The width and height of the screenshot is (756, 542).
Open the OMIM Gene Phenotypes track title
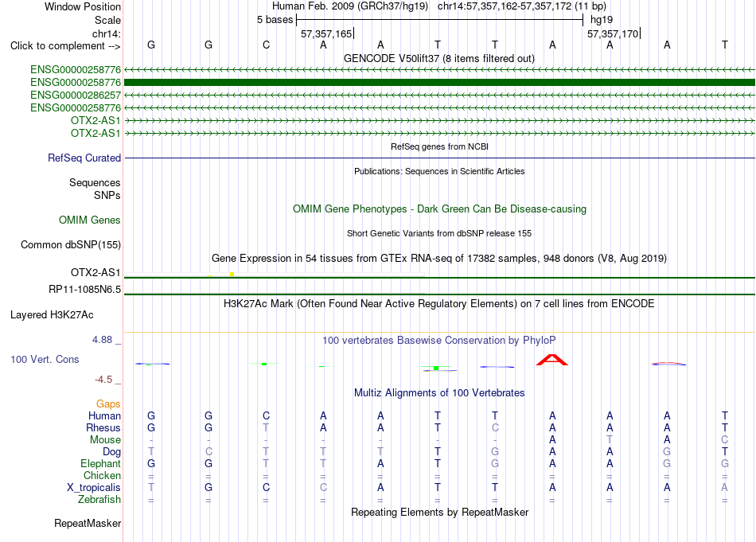click(x=439, y=209)
